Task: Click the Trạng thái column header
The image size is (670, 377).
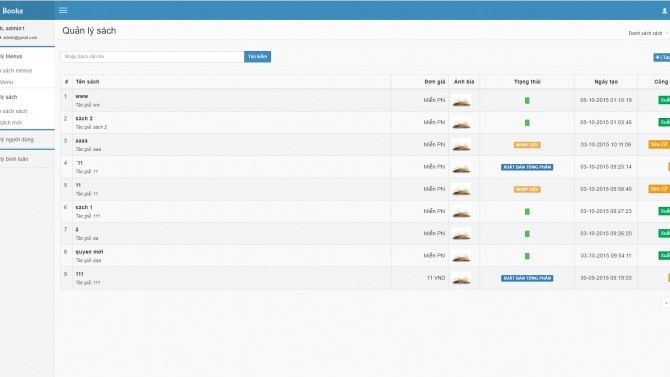Action: (527, 82)
